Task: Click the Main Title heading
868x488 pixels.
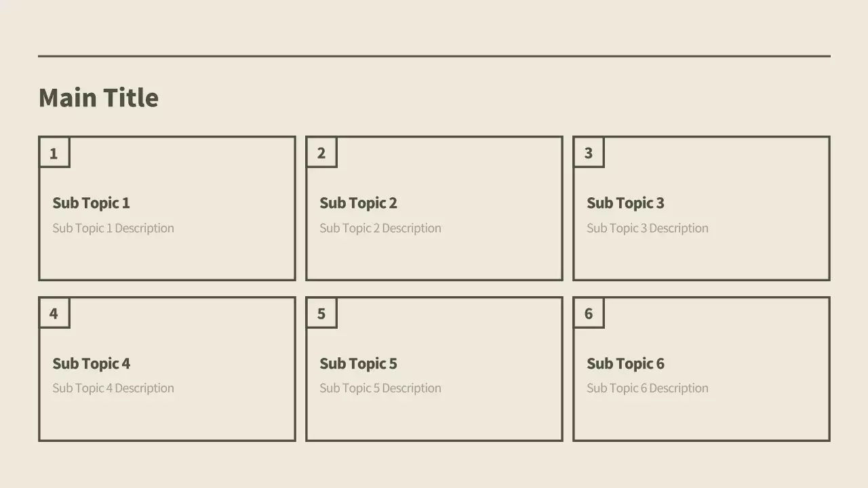Action: tap(98, 98)
